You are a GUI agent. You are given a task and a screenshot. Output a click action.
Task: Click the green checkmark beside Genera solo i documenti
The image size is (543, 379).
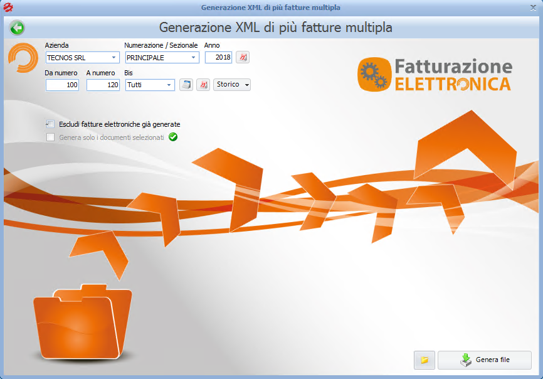pyautogui.click(x=173, y=137)
